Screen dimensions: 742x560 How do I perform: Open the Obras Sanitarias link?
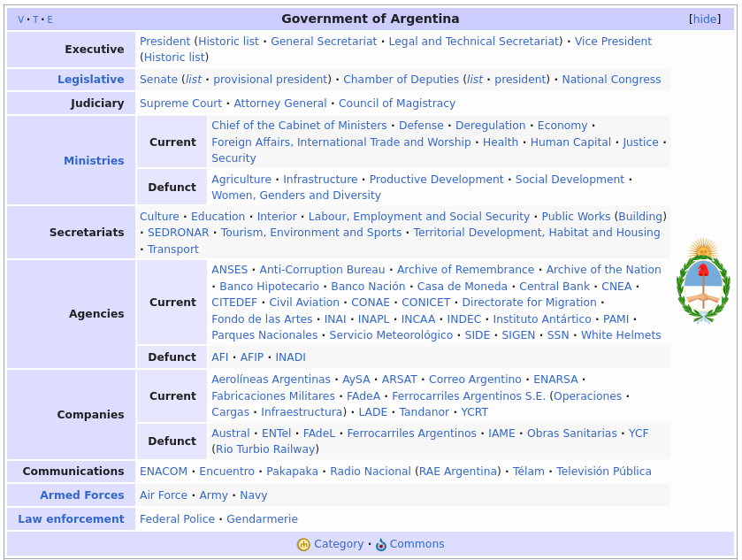[x=572, y=433]
